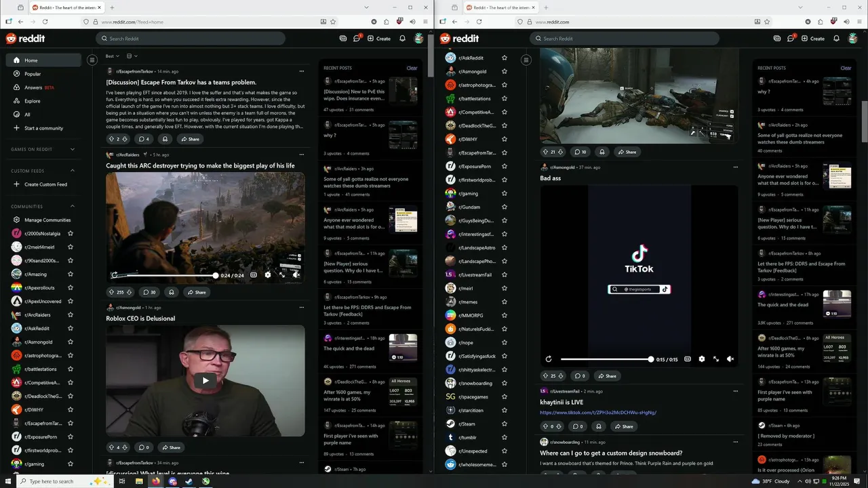Open chat icon in left window header
Viewport: 868px width, 488px height.
tap(357, 39)
